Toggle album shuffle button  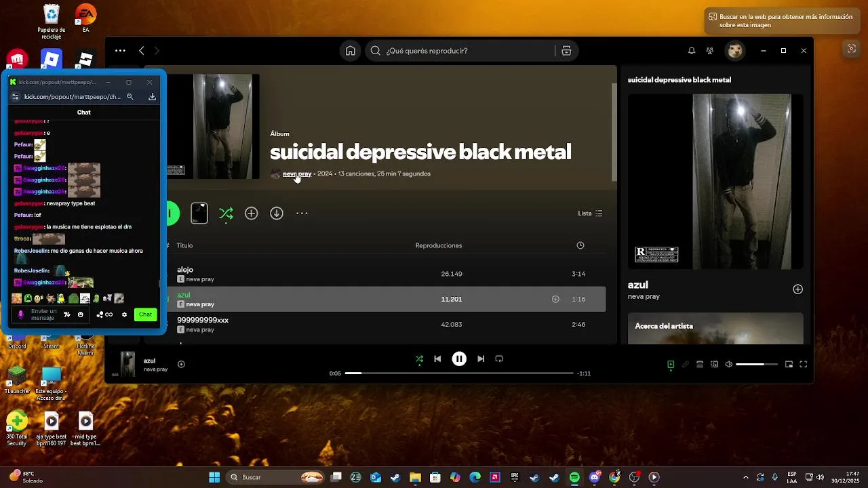click(226, 213)
